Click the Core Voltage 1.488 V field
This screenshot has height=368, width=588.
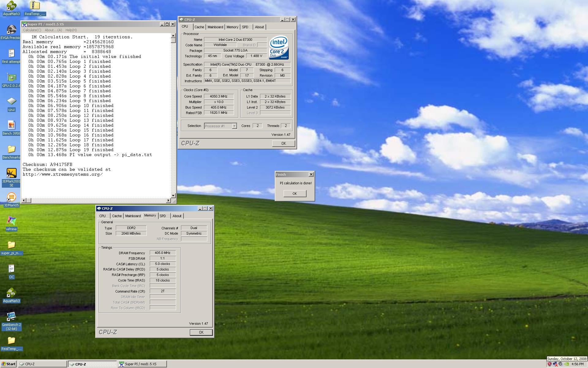click(256, 56)
